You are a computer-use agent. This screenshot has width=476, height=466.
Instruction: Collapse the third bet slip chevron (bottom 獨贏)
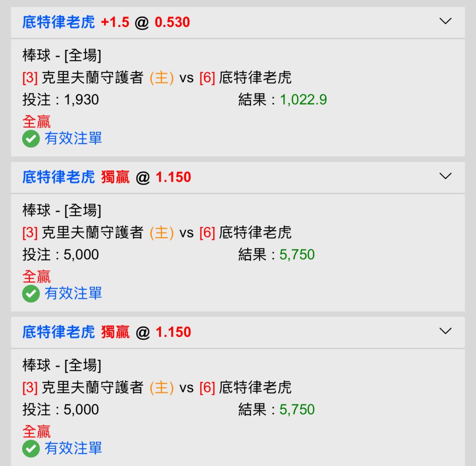tap(446, 331)
